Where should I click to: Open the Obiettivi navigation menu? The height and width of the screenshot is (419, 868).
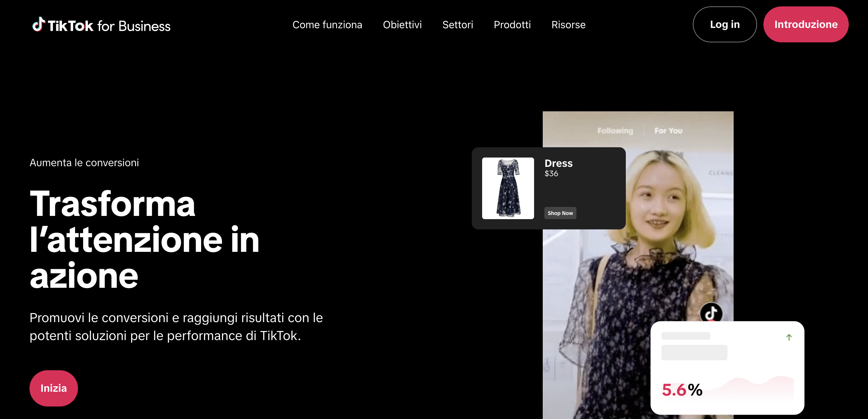pos(402,25)
